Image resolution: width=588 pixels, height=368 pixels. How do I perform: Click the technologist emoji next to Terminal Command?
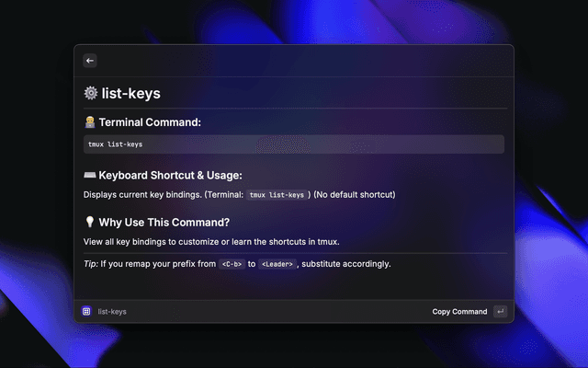click(x=89, y=122)
